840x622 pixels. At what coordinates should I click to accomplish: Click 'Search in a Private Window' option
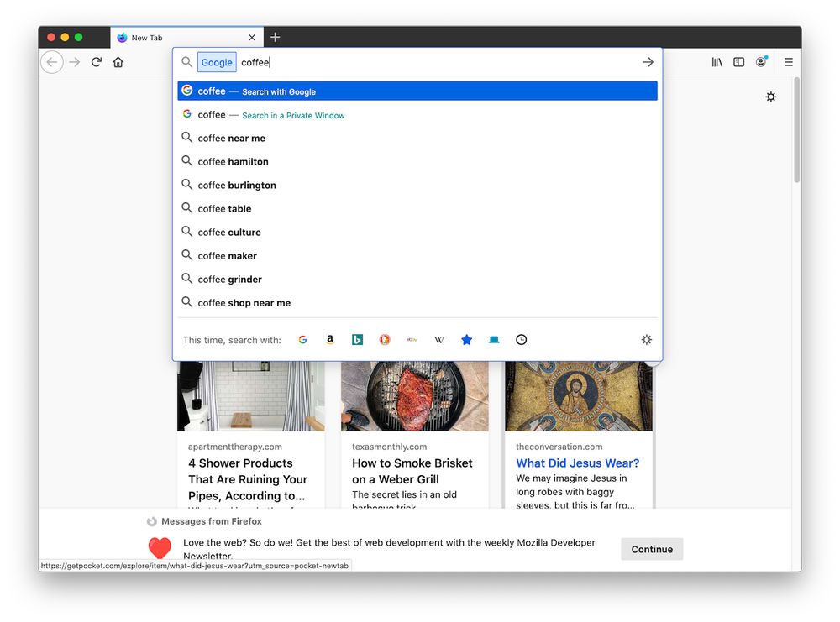click(293, 115)
